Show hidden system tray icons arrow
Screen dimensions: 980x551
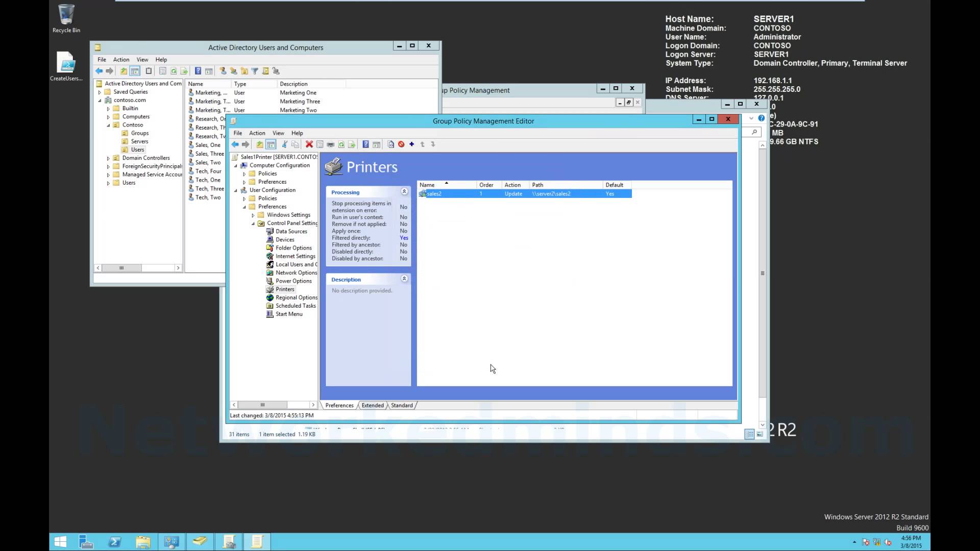point(854,542)
